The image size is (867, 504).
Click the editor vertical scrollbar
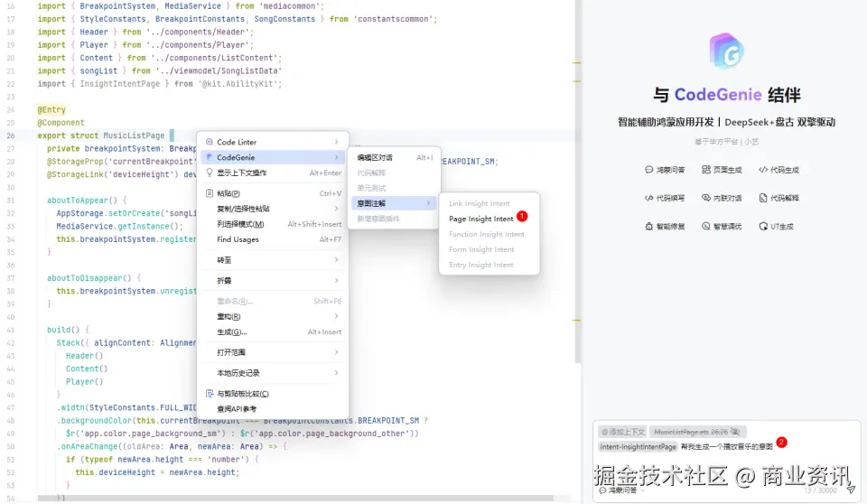(x=577, y=182)
